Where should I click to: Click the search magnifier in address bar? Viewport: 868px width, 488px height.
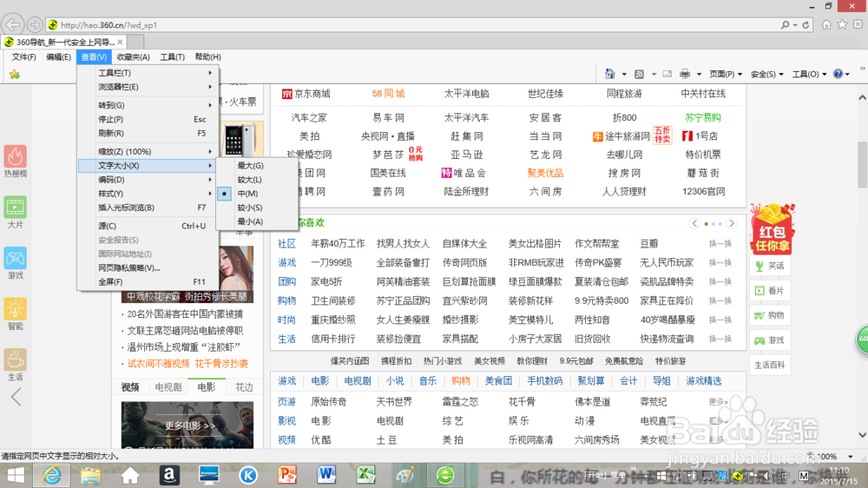click(x=785, y=25)
